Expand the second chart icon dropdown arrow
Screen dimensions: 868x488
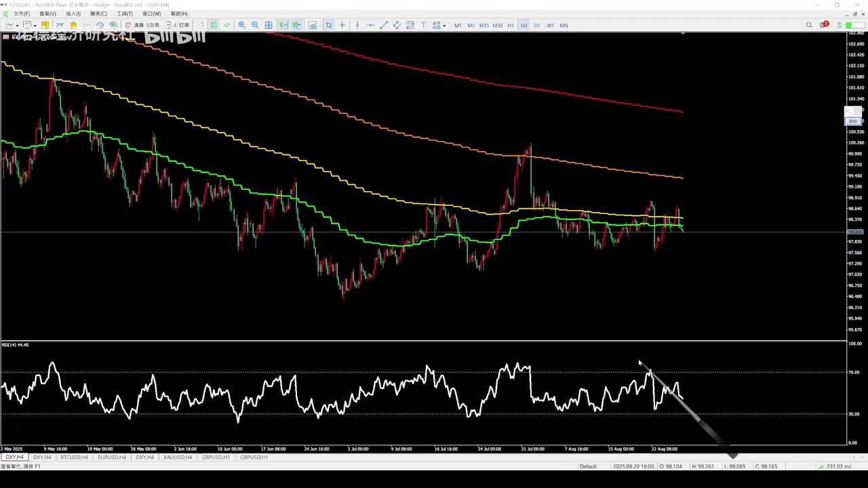tap(35, 26)
